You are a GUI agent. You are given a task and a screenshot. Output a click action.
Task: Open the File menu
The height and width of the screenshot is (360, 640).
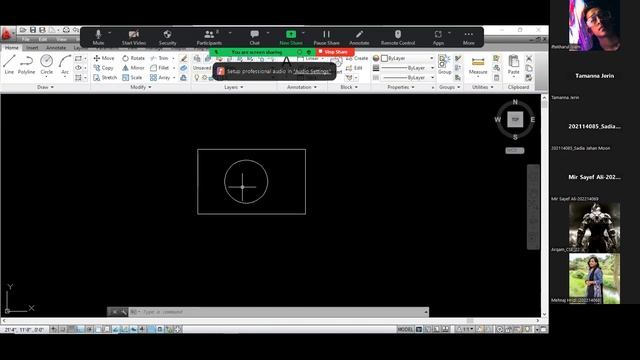(x=26, y=40)
